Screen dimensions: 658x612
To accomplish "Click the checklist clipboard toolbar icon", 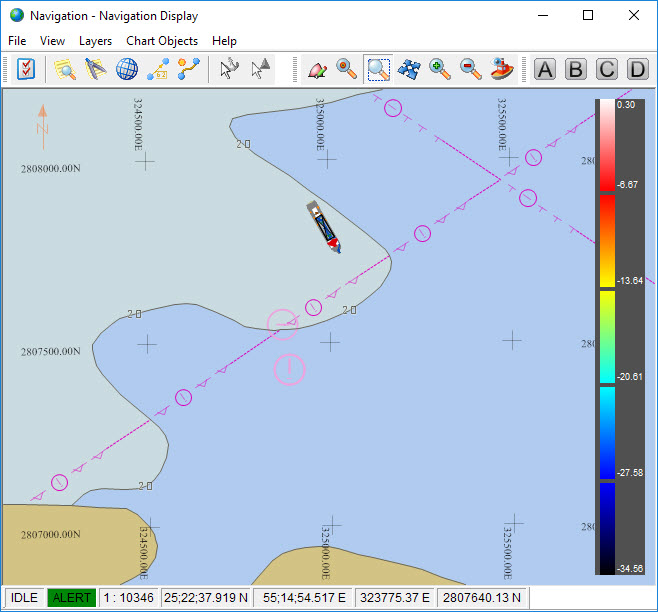I will point(26,69).
